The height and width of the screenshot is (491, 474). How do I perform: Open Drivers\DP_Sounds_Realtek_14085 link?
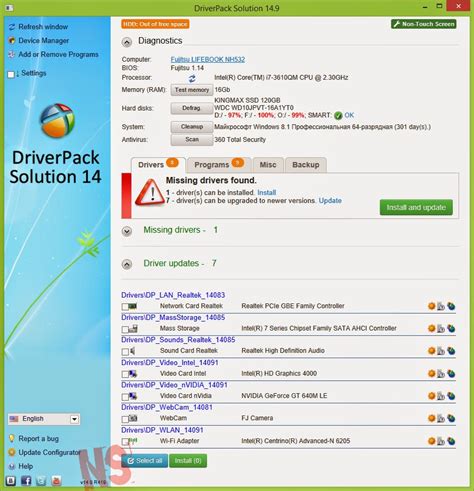[178, 340]
